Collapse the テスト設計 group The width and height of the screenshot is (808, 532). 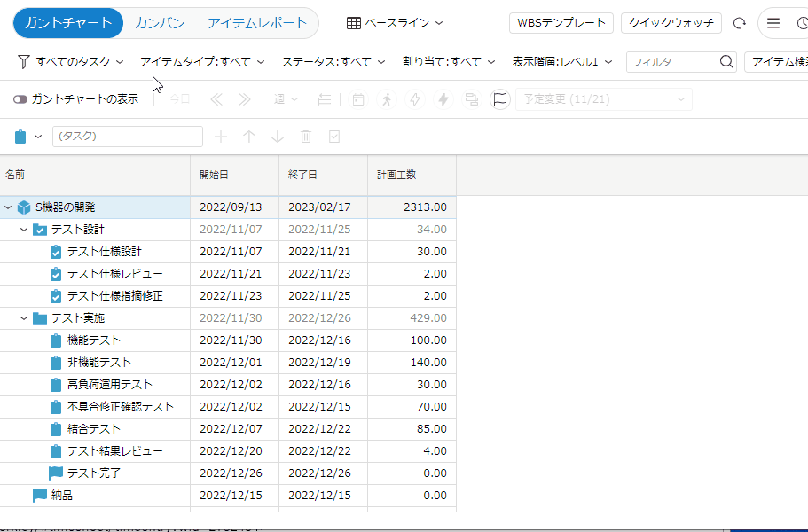click(24, 230)
